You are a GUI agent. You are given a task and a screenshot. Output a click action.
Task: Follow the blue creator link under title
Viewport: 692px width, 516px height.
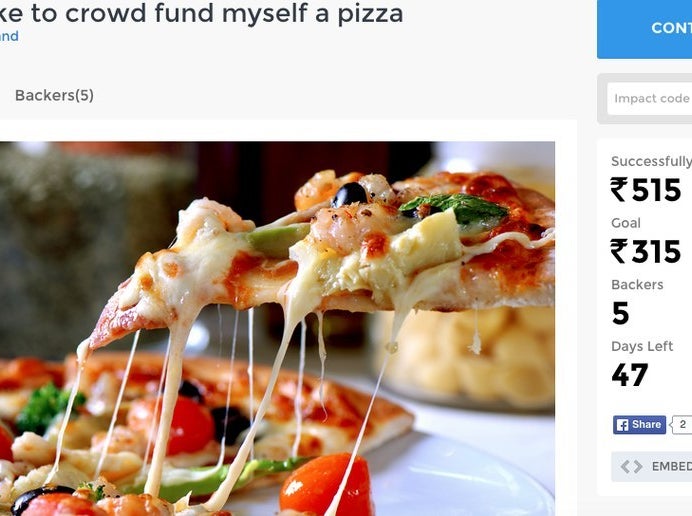click(9, 36)
